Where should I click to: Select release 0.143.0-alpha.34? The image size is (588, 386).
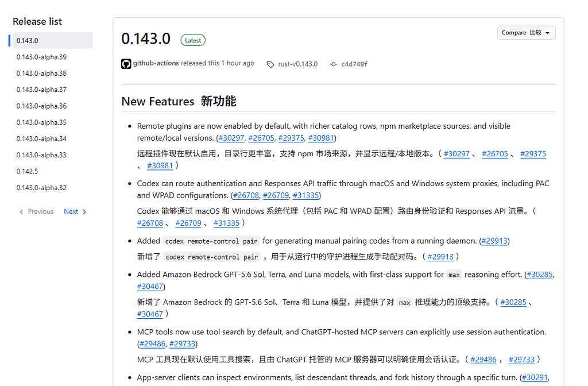click(x=41, y=139)
